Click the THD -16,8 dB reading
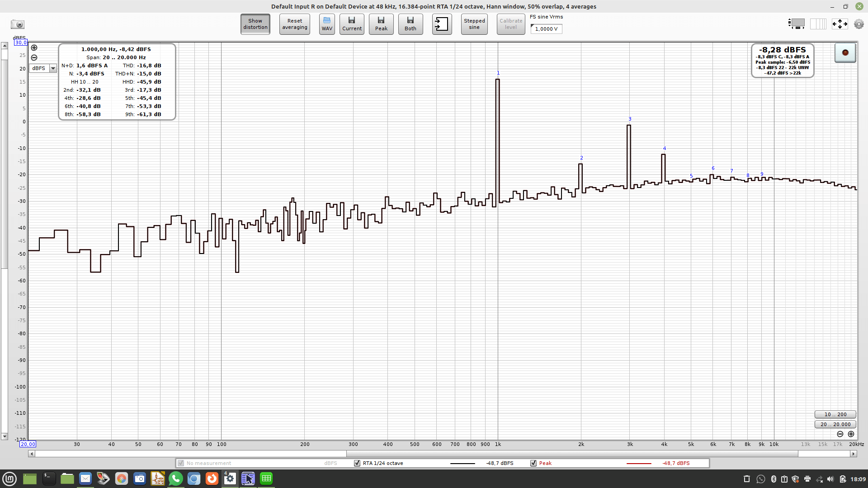Image resolution: width=868 pixels, height=488 pixels. click(142, 66)
